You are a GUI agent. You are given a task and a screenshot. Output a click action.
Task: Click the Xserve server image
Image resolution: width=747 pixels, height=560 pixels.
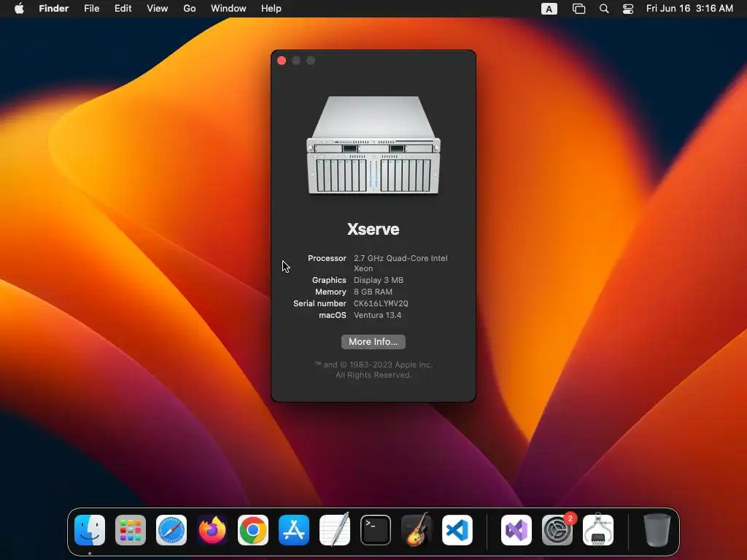pos(373,145)
